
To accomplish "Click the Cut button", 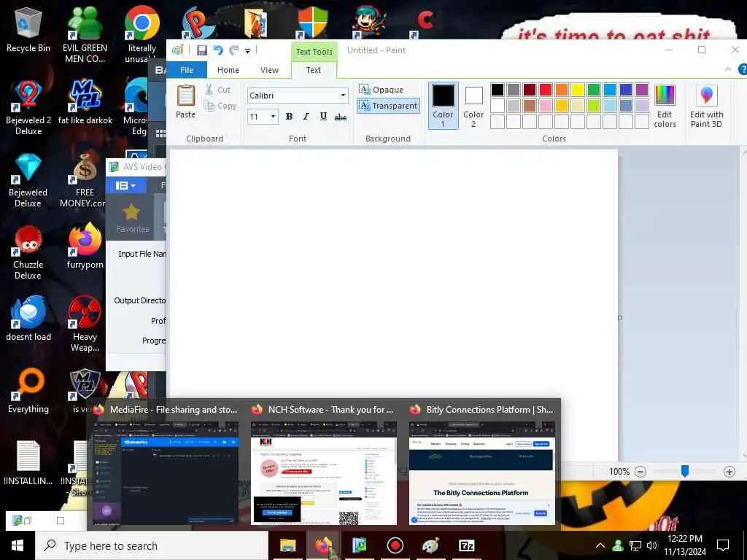I will pyautogui.click(x=218, y=90).
